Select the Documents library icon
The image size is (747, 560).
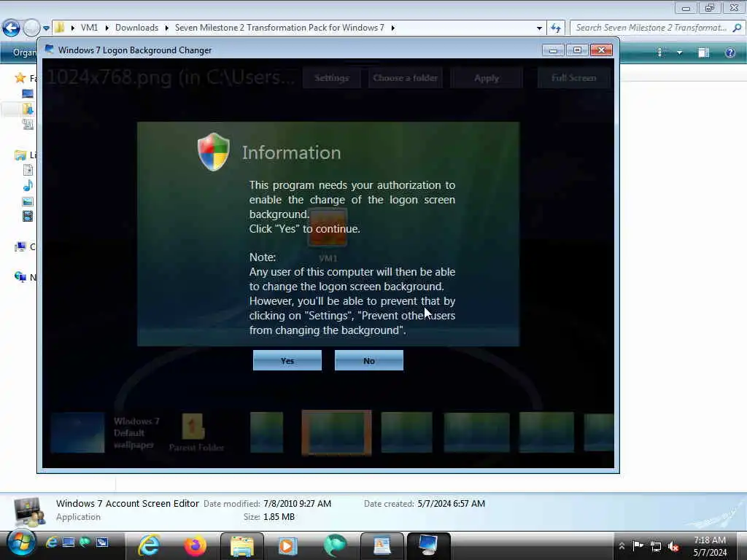coord(28,170)
